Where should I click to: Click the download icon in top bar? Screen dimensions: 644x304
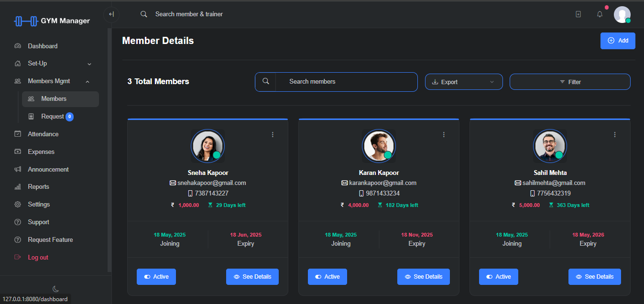(578, 14)
